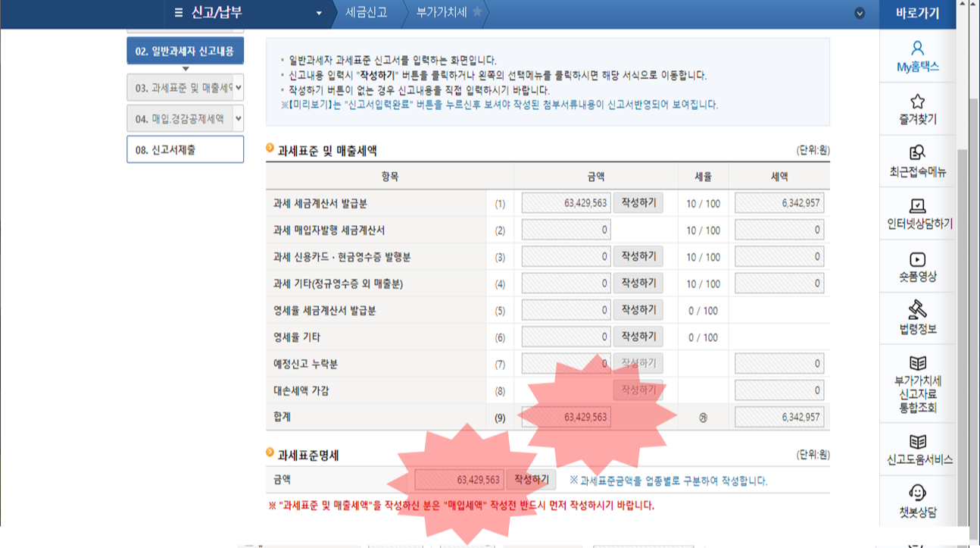Open 즐겨찾기 star icon in sidebar
This screenshot has width=980, height=548.
[917, 102]
